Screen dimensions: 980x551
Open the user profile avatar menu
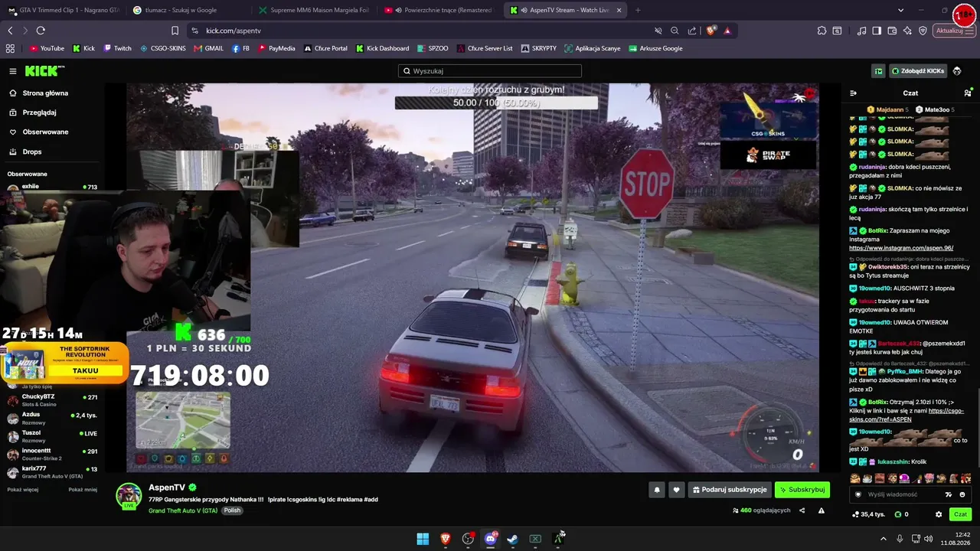point(957,71)
